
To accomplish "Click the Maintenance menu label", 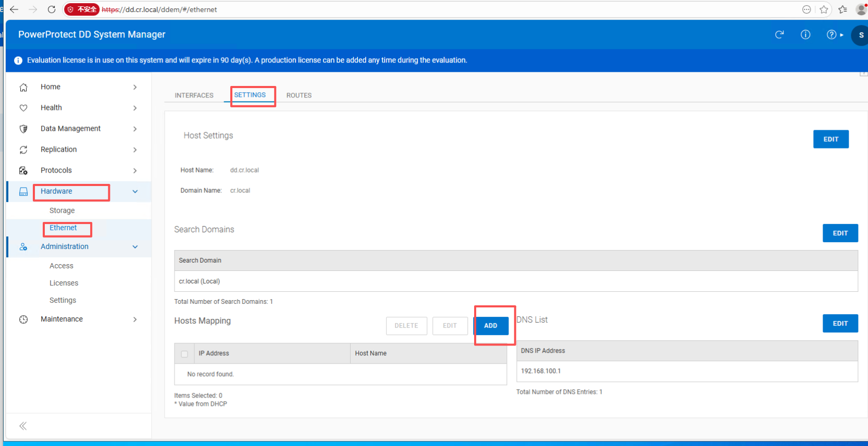I will 61,319.
